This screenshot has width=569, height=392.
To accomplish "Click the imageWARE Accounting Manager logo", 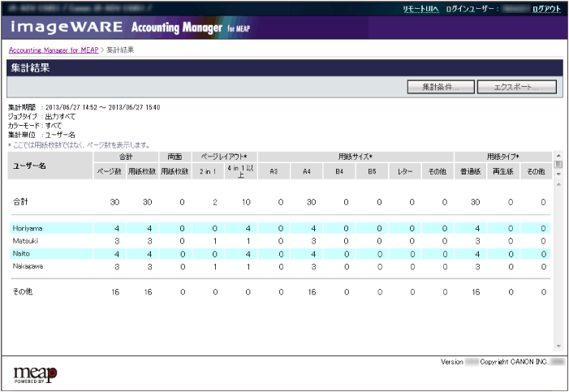I will pos(122,27).
